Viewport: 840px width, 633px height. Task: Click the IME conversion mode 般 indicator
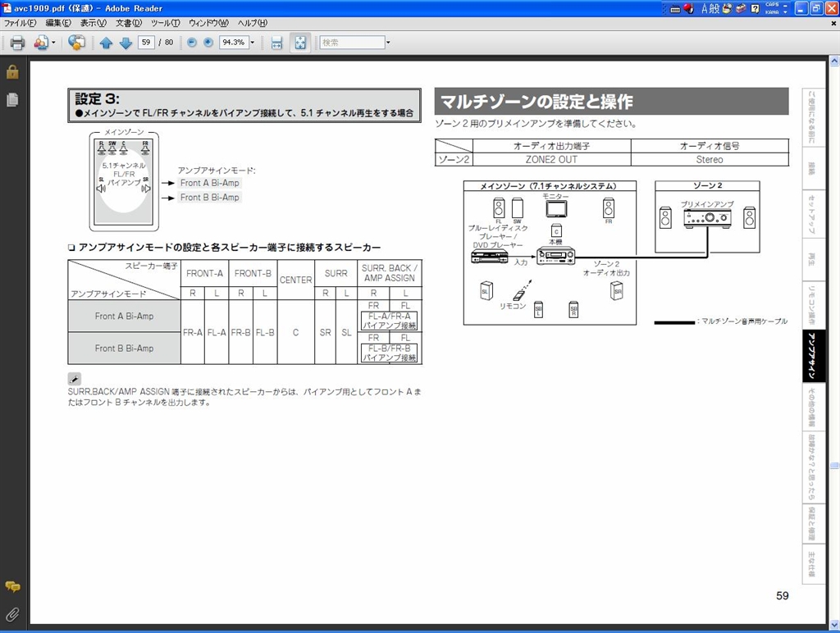pyautogui.click(x=714, y=8)
